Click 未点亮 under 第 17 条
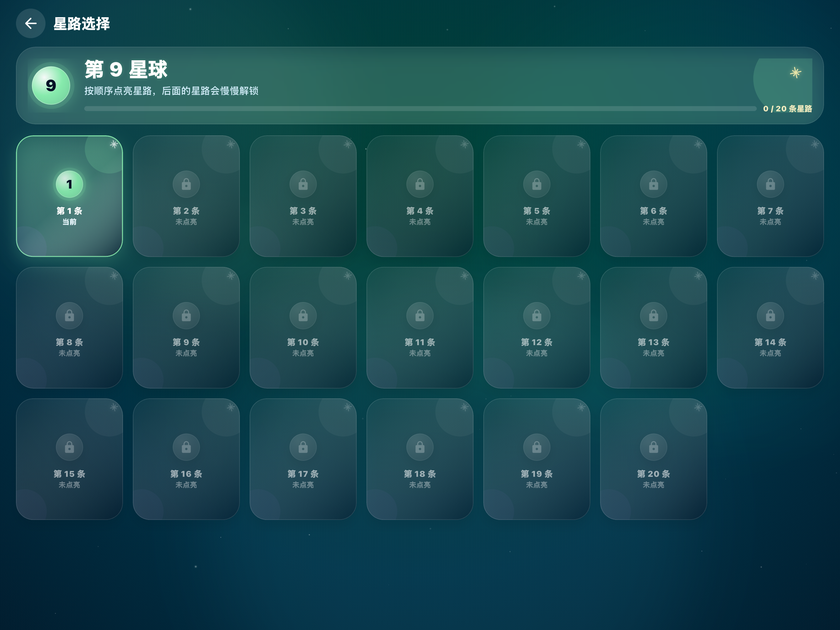 coord(303,485)
